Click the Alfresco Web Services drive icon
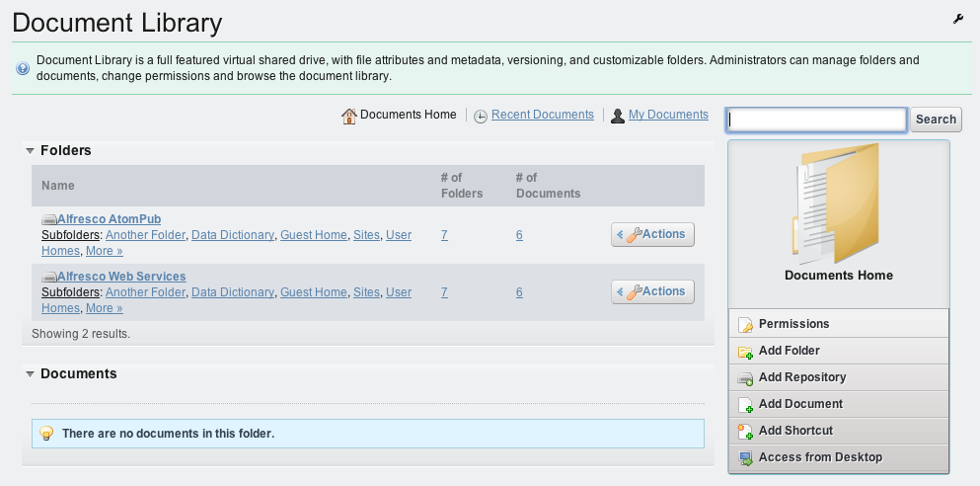 point(49,278)
